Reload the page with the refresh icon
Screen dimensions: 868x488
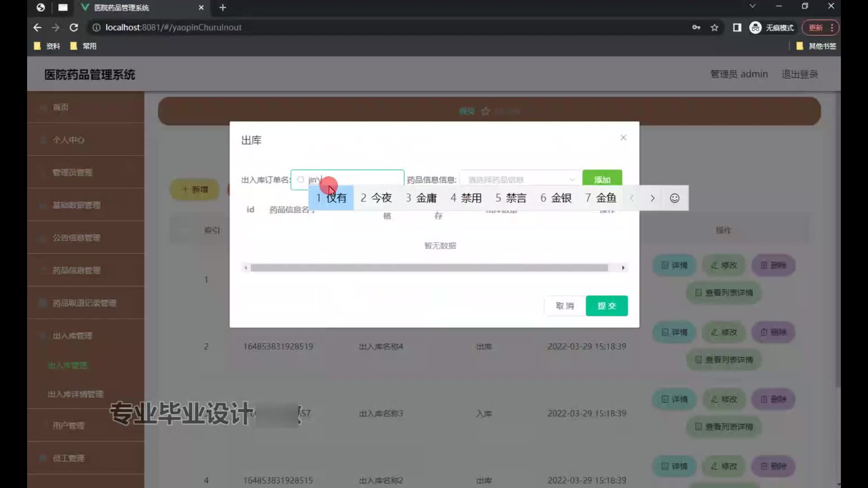(74, 28)
